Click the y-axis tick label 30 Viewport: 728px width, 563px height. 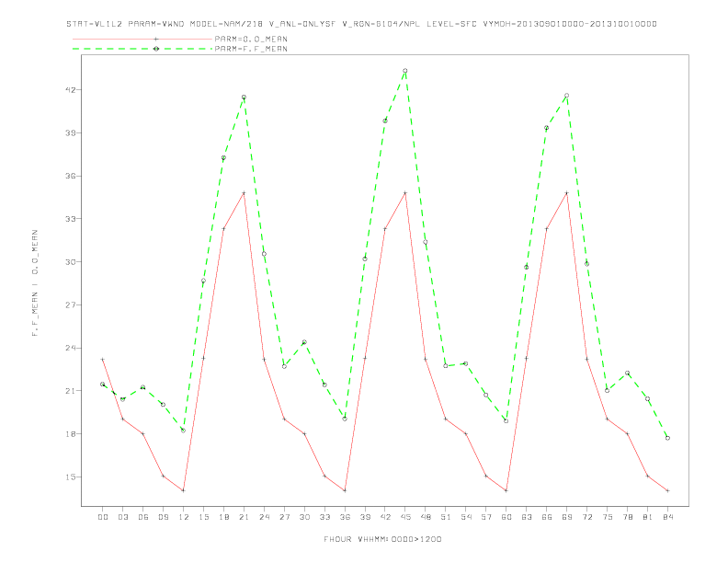71,262
